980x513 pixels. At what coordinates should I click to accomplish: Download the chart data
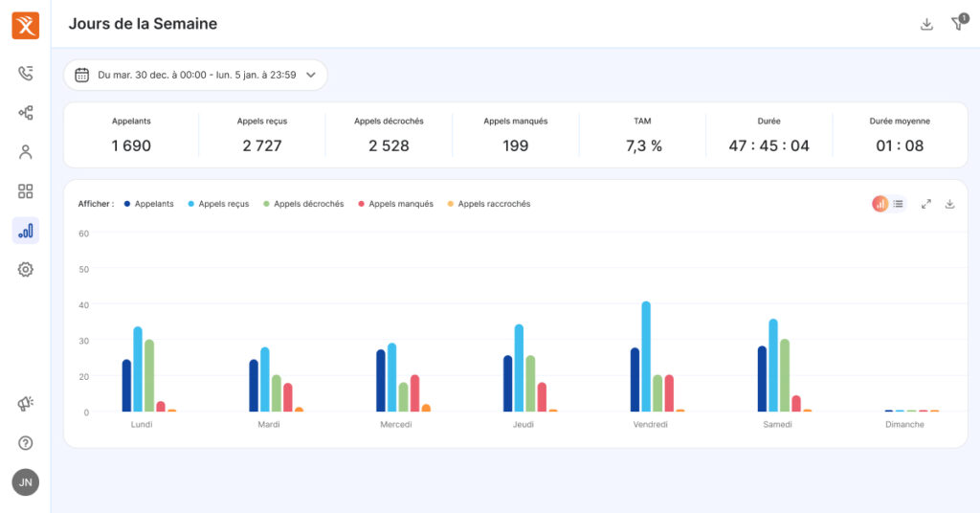pyautogui.click(x=949, y=204)
